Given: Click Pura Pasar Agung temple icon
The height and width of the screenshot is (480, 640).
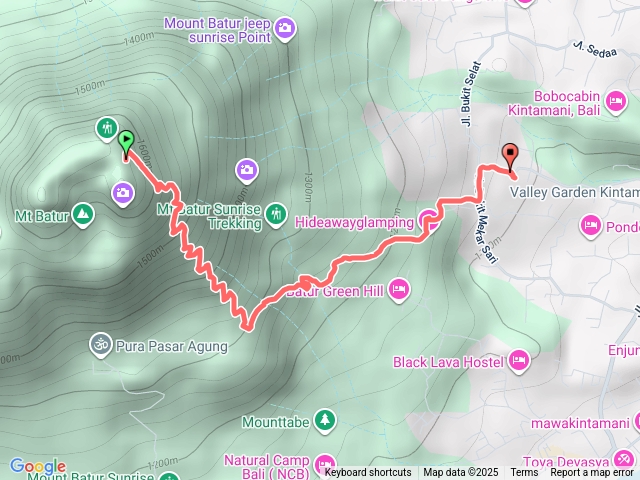Looking at the screenshot, I should [101, 346].
